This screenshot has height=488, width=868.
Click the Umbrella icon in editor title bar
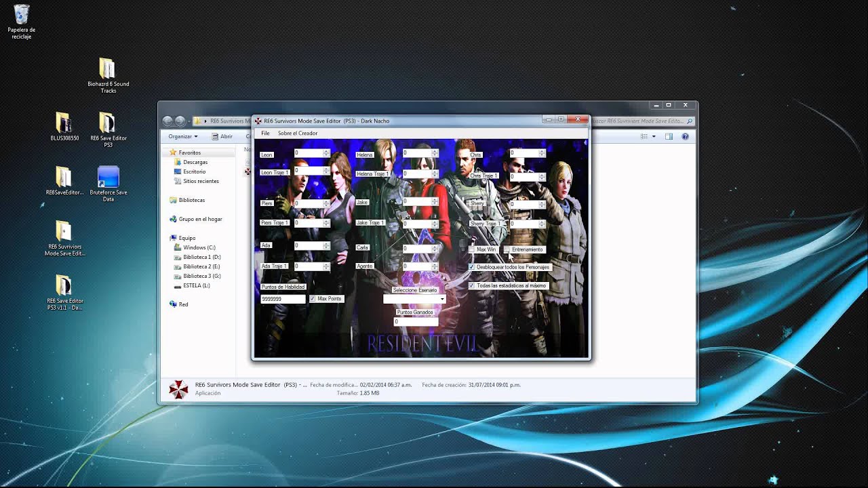[258, 121]
